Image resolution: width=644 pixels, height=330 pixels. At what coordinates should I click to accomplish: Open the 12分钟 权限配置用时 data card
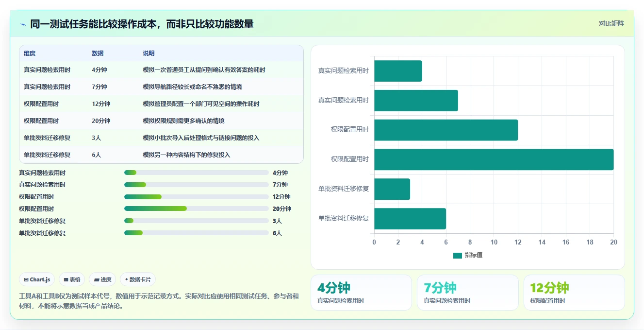(x=574, y=293)
